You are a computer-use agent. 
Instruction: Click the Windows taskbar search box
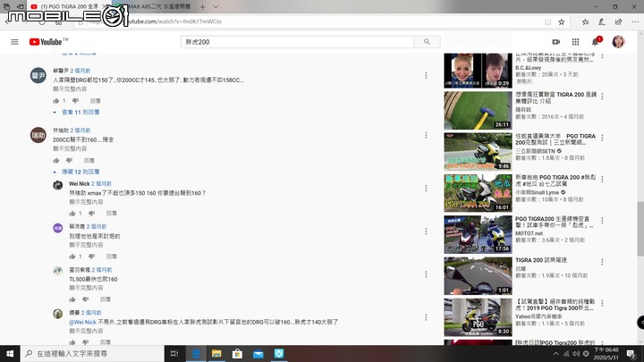(x=92, y=353)
